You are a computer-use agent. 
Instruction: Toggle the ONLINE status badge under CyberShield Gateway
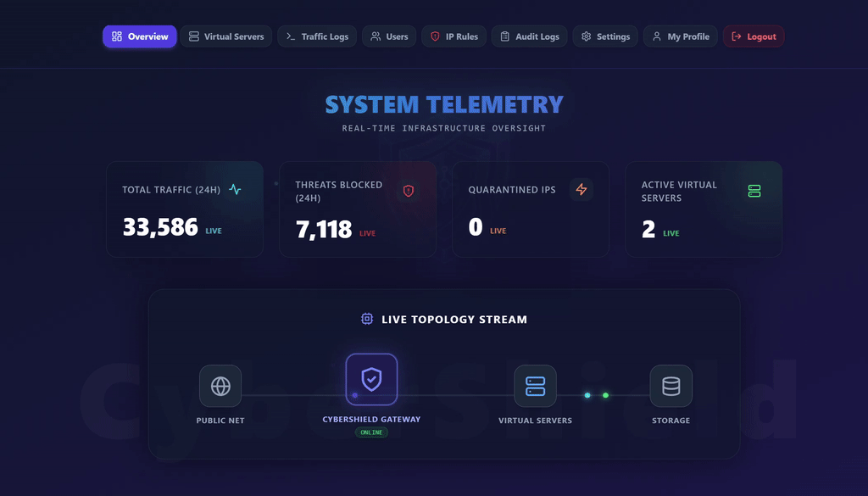372,432
